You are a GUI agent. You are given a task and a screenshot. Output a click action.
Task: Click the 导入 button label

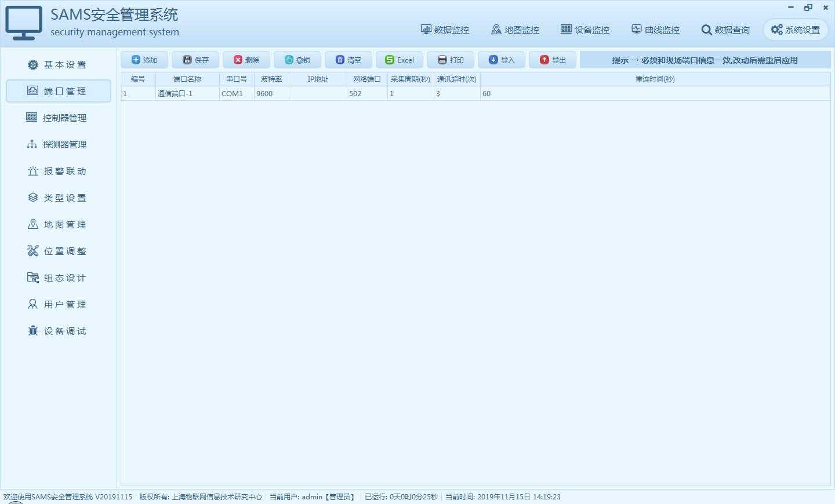pos(507,60)
